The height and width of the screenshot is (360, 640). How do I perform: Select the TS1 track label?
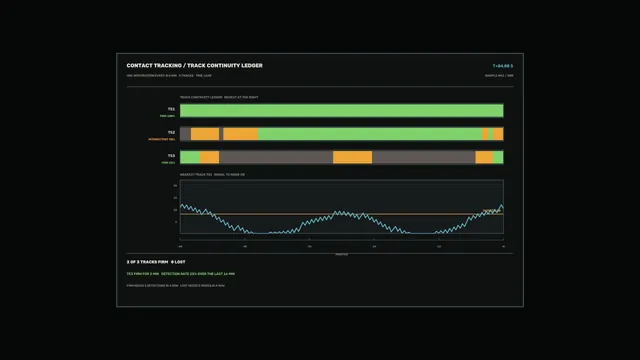click(171, 109)
